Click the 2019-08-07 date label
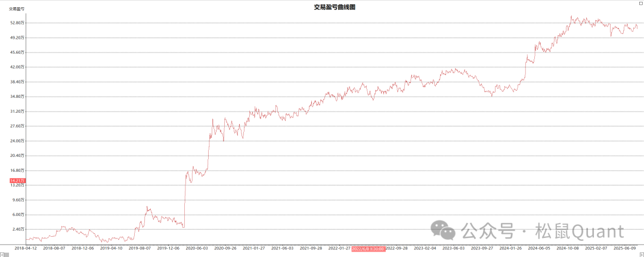 click(x=140, y=248)
